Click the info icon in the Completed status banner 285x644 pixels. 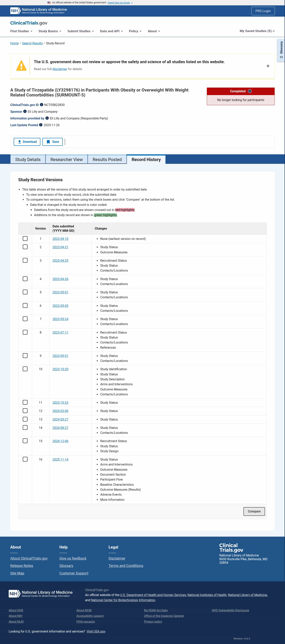(250, 91)
